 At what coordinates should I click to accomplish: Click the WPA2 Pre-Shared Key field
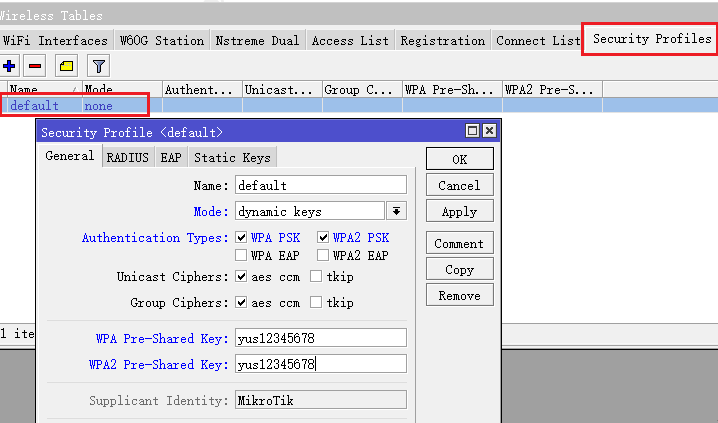tap(320, 365)
